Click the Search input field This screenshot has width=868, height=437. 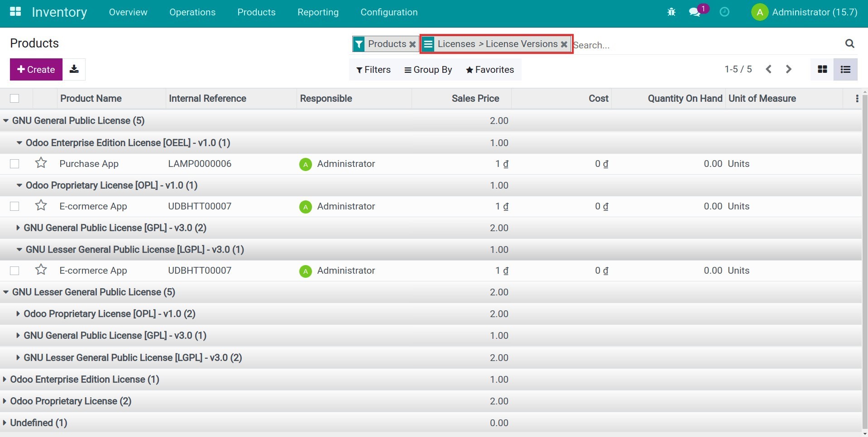657,44
